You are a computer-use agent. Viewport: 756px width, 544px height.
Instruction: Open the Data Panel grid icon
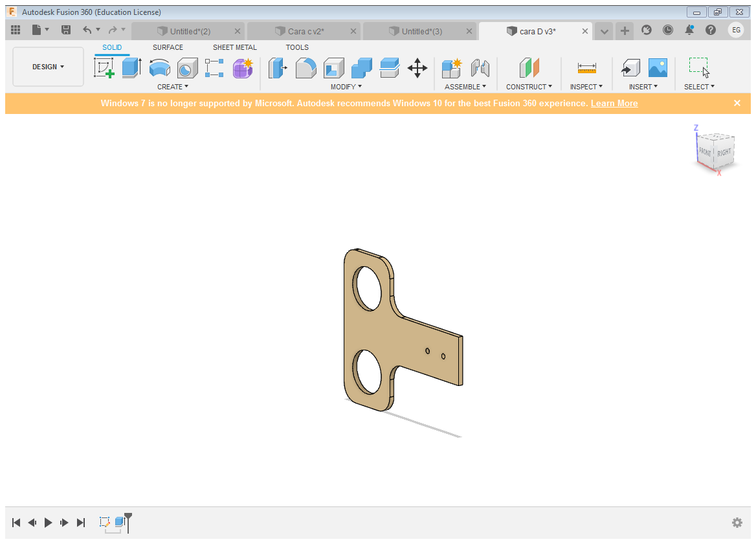click(16, 30)
